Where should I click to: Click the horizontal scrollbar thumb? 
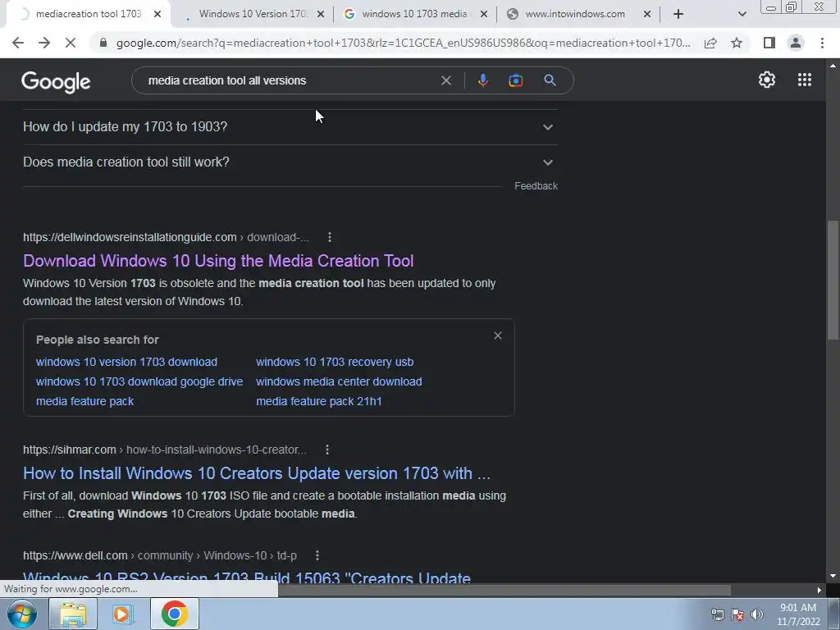[504, 591]
